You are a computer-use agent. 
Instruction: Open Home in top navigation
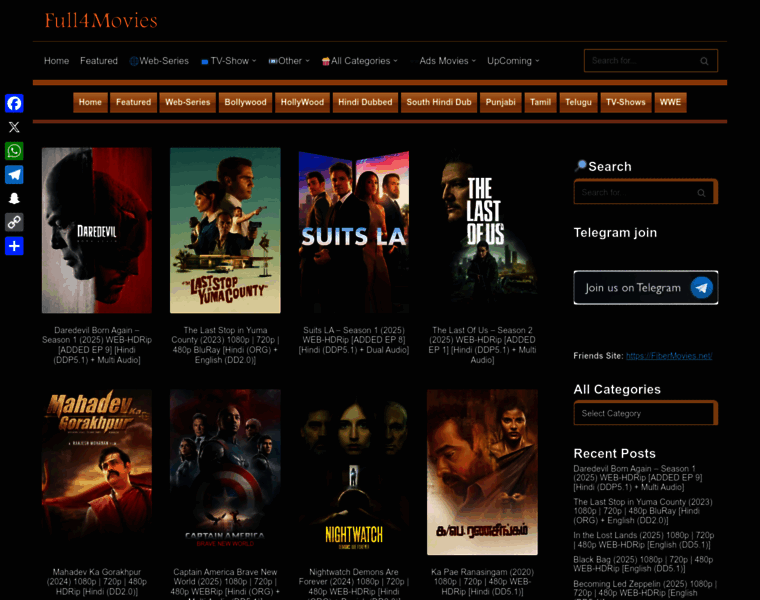pos(56,61)
